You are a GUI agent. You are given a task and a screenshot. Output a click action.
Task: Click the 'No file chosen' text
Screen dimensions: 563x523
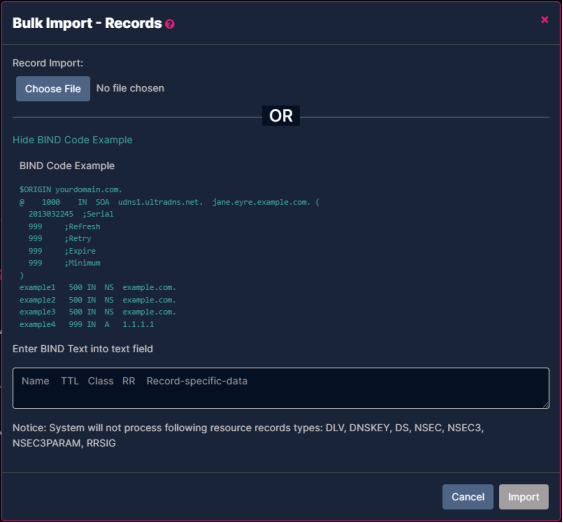[x=130, y=88]
